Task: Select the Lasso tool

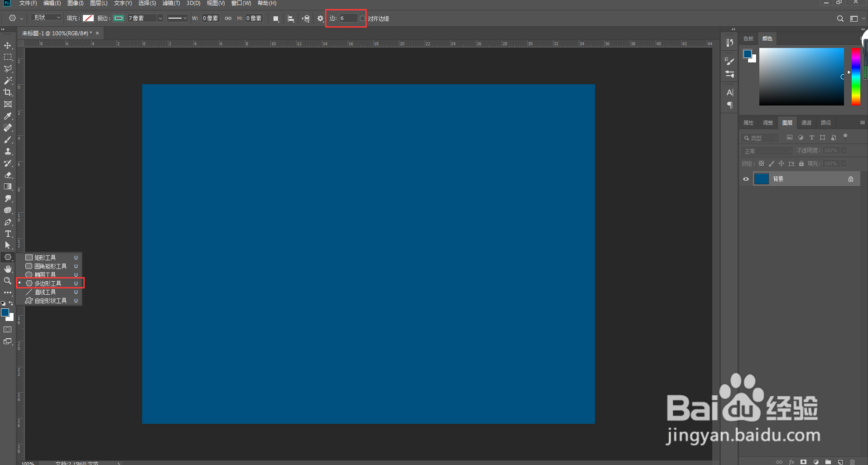Action: point(8,69)
